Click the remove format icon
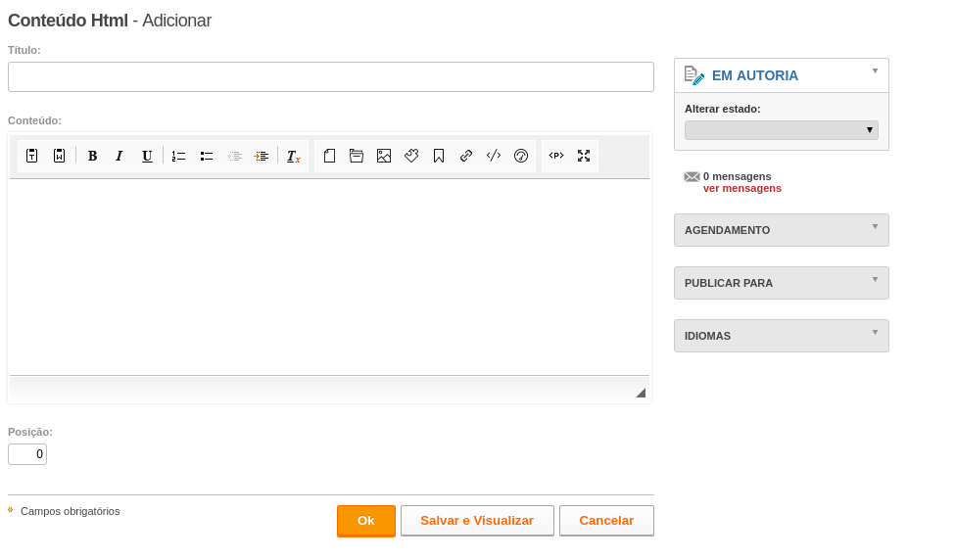955x560 pixels. (294, 156)
